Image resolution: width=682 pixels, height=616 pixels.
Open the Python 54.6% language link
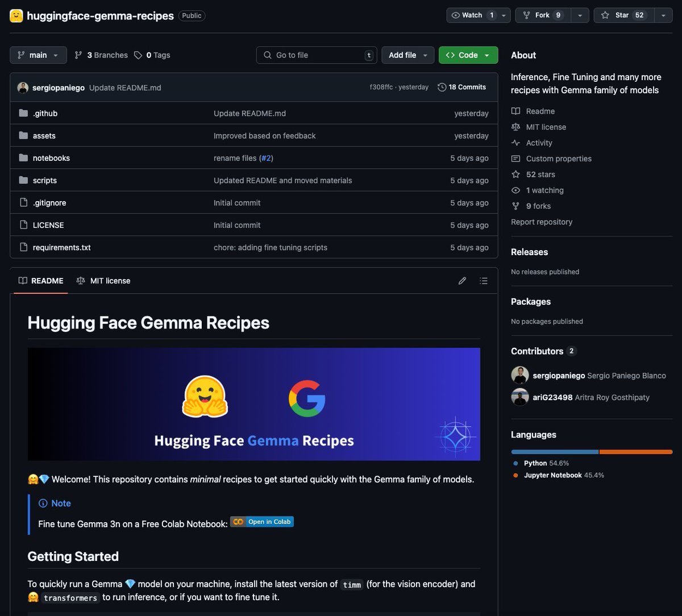(541, 463)
